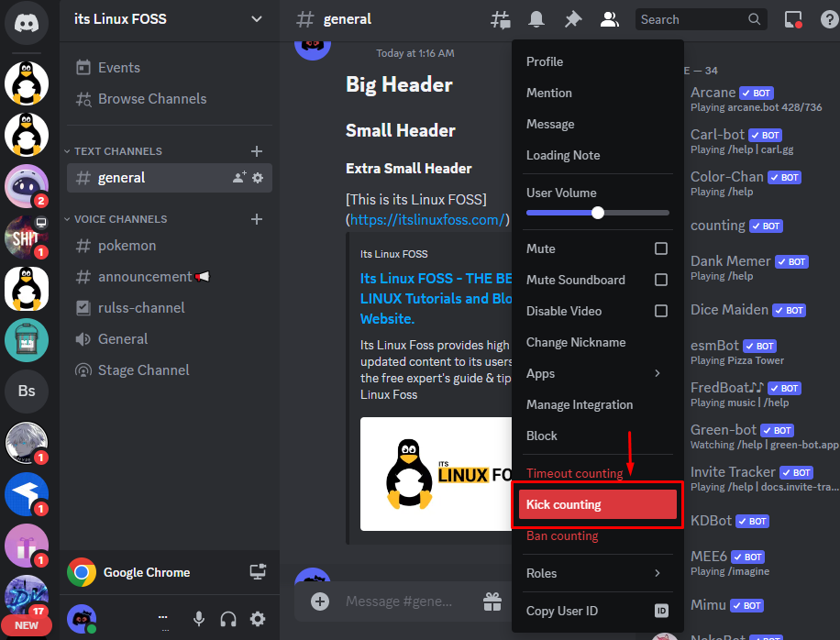Select Profile from context menu
This screenshot has height=640, width=840.
(597, 61)
